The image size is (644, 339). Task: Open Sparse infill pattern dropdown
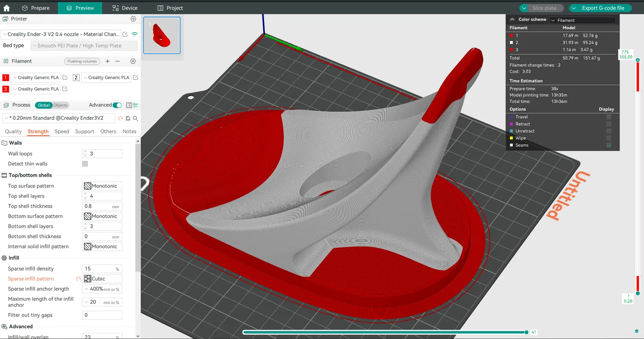[x=102, y=279]
